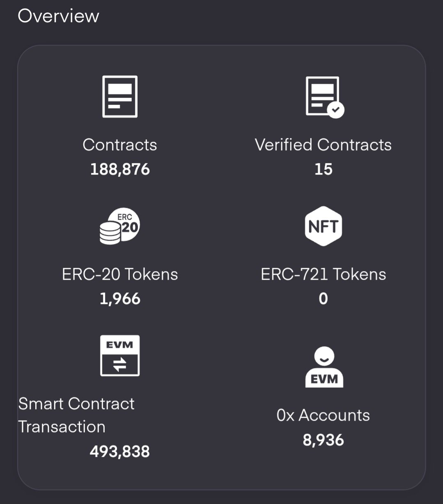The image size is (443, 504).
Task: Click the accounts count 8,936
Action: coord(323,440)
